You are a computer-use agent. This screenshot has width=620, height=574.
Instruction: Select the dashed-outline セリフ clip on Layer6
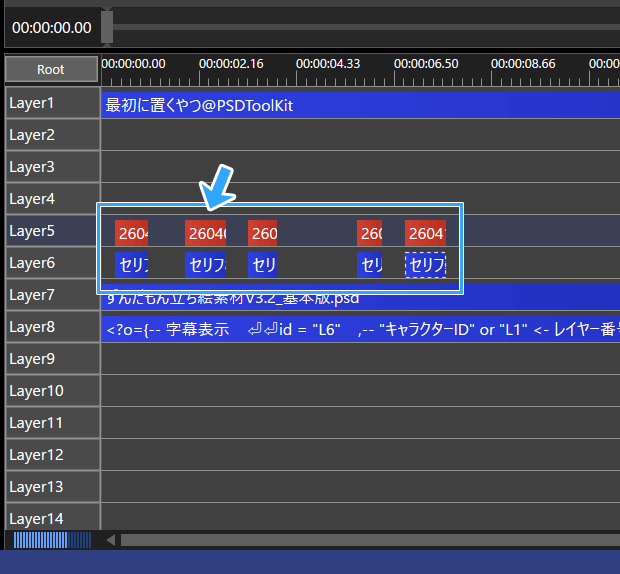[x=425, y=265]
